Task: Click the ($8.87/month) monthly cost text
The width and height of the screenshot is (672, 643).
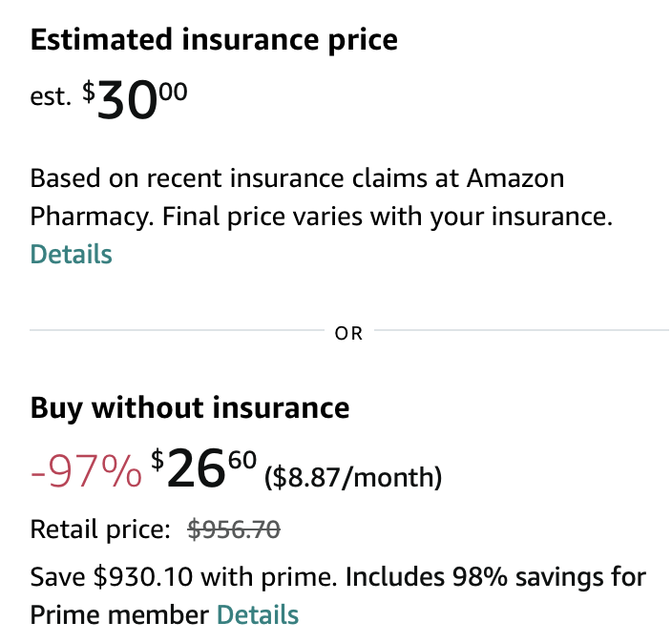Action: [352, 476]
